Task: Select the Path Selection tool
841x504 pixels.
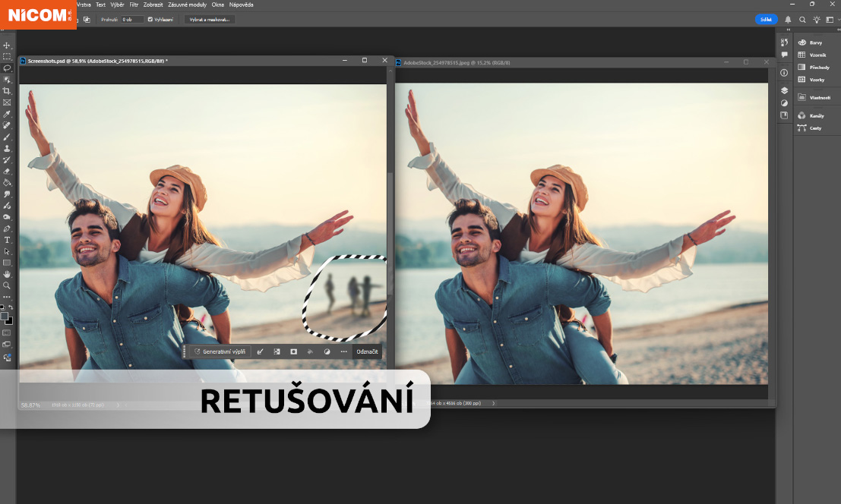Action: click(7, 251)
